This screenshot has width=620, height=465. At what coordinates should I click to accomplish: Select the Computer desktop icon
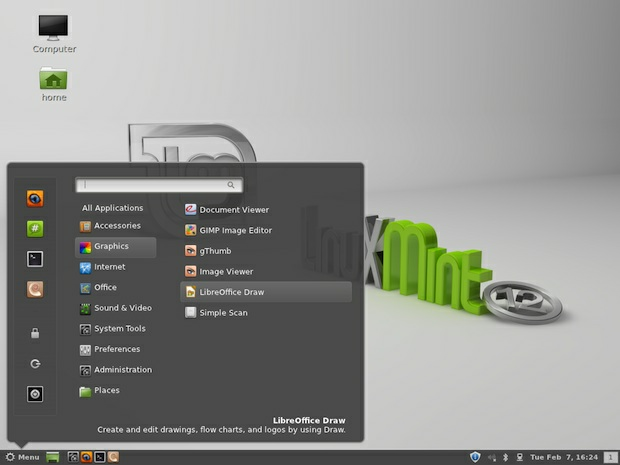(x=54, y=34)
